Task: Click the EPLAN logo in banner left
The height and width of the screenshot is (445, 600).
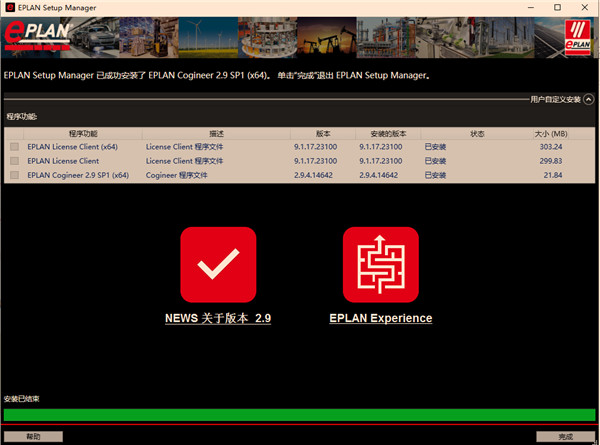Action: (38, 36)
